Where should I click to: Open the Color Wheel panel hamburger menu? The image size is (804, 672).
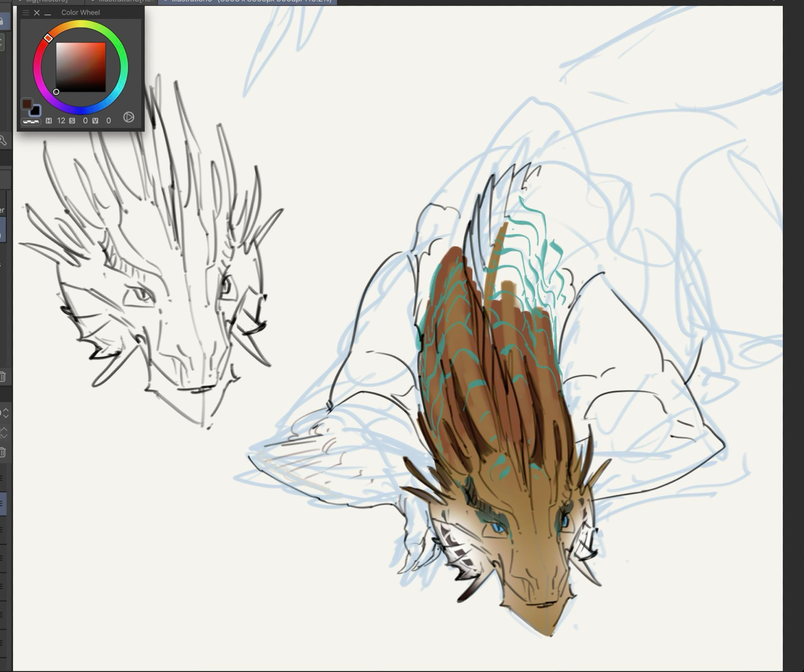tap(26, 13)
